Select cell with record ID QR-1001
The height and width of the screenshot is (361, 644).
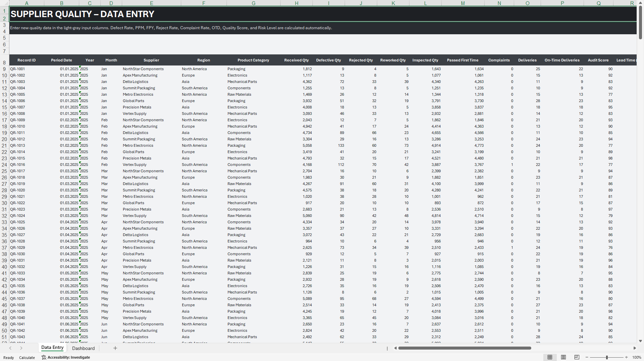click(27, 69)
